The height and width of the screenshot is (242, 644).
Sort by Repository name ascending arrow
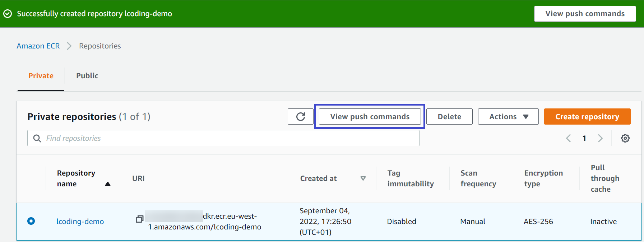108,184
